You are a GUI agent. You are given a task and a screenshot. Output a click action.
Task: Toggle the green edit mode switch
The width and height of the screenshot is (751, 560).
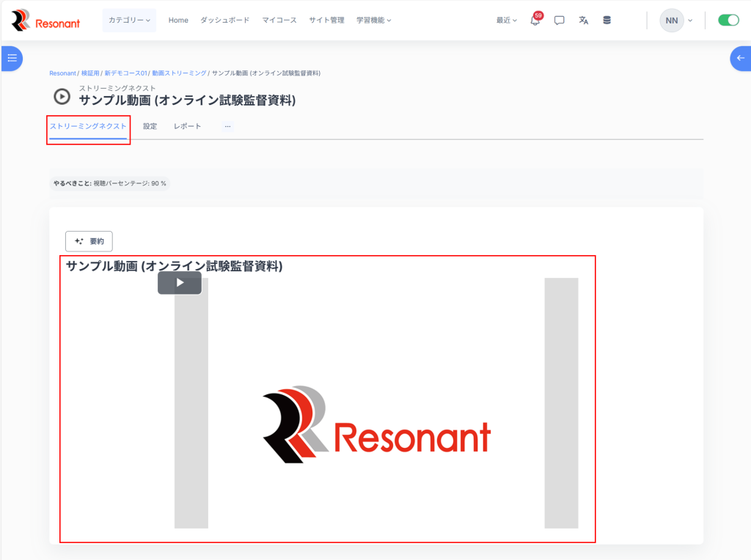coord(728,21)
